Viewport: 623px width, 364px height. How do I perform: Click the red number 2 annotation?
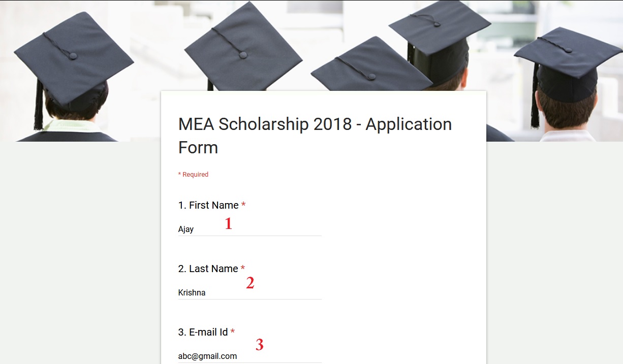point(250,283)
